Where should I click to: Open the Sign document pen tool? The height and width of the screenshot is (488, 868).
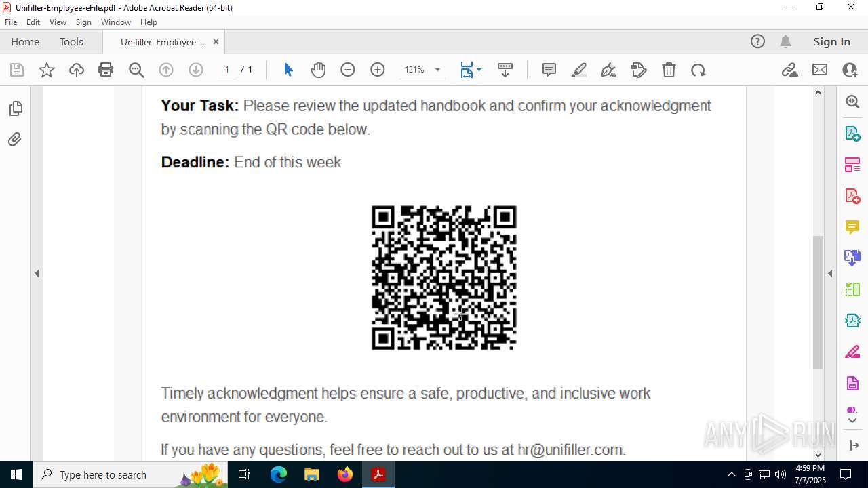[x=609, y=70]
